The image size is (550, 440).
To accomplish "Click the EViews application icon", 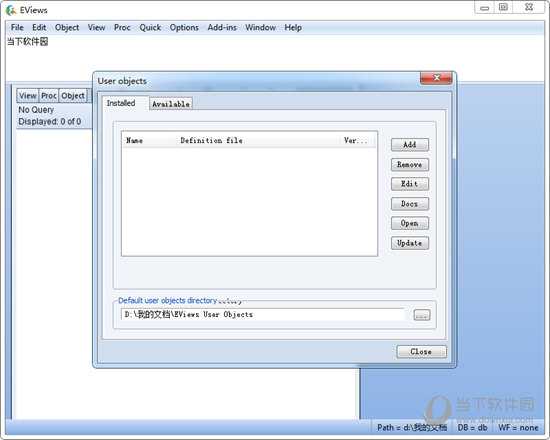I will click(x=11, y=10).
